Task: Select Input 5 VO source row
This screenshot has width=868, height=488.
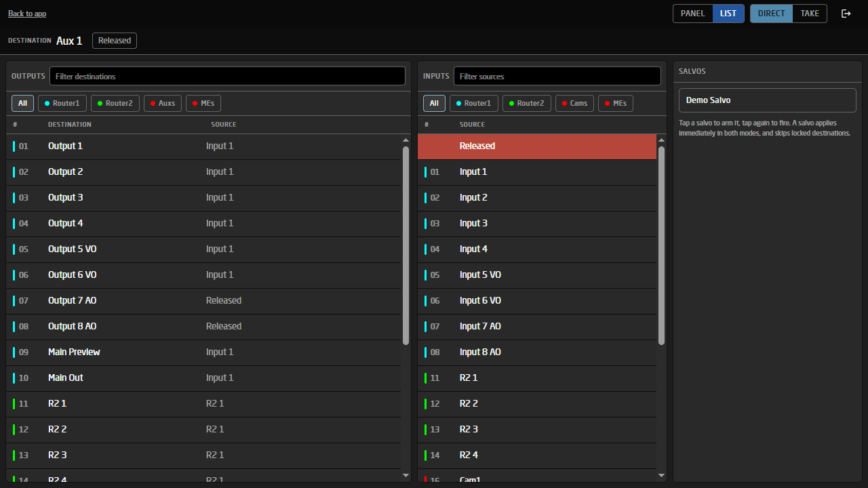Action: point(537,275)
